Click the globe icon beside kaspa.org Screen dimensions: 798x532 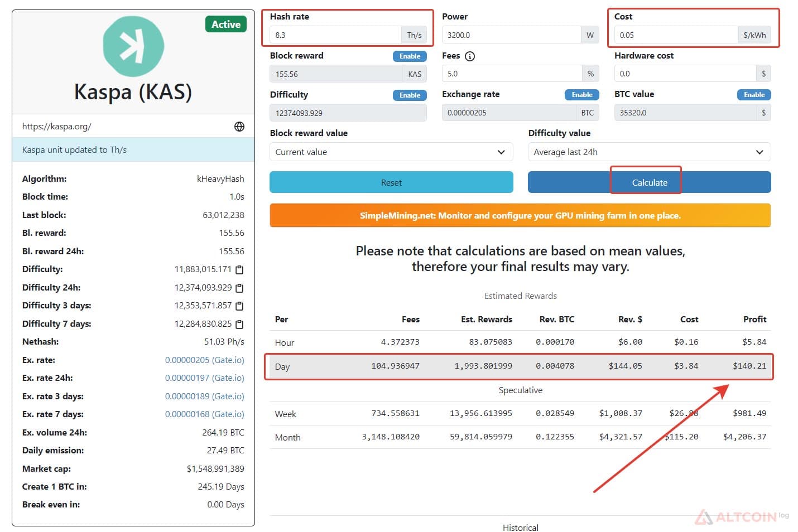click(239, 127)
